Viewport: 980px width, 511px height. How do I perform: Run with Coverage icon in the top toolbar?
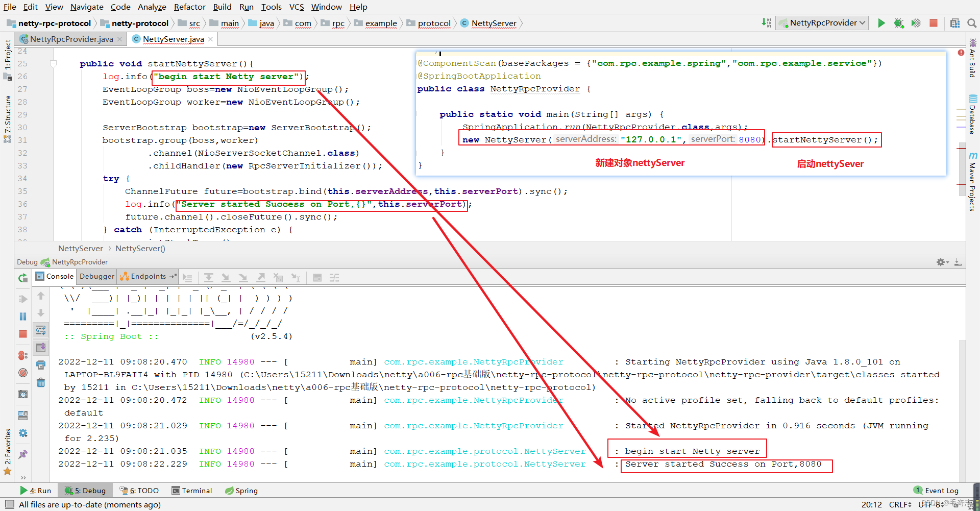[916, 23]
